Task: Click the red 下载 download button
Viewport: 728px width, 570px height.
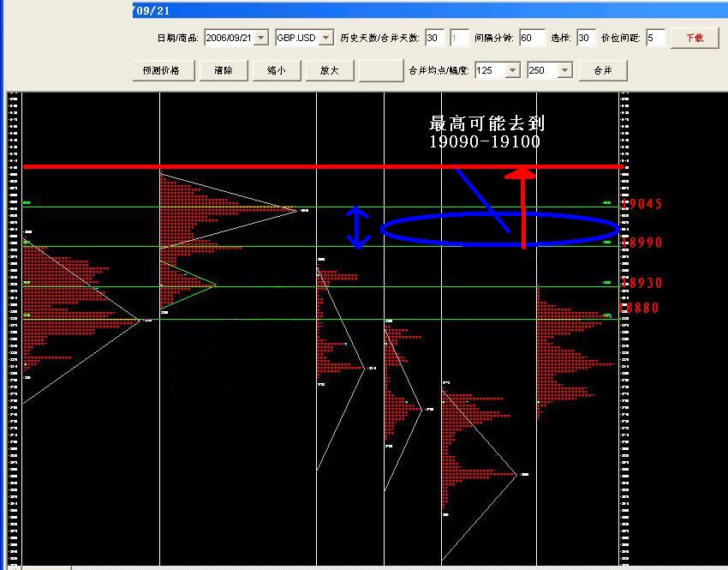Action: click(695, 38)
